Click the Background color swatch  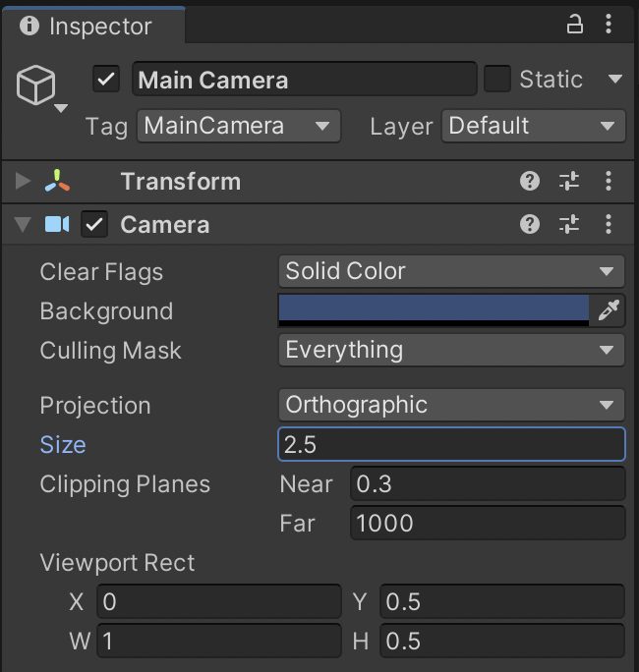434,310
